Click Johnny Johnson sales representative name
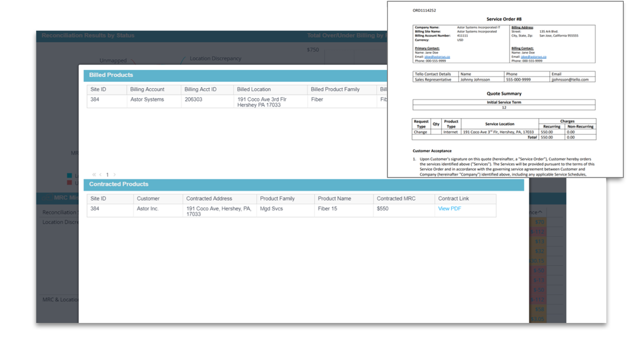This screenshot has width=644, height=361. tap(475, 79)
